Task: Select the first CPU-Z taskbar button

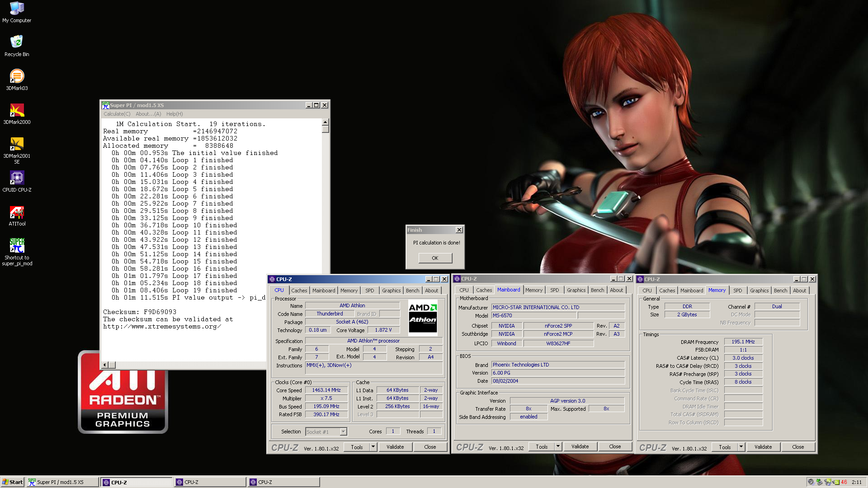Action: click(136, 482)
